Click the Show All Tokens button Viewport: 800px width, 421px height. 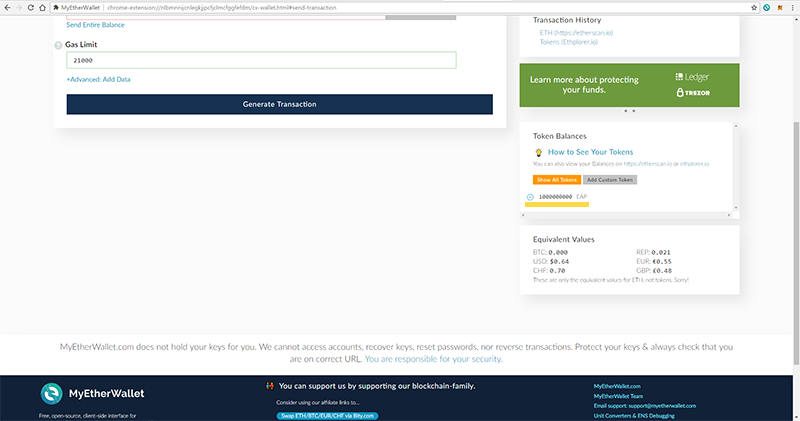click(x=557, y=180)
